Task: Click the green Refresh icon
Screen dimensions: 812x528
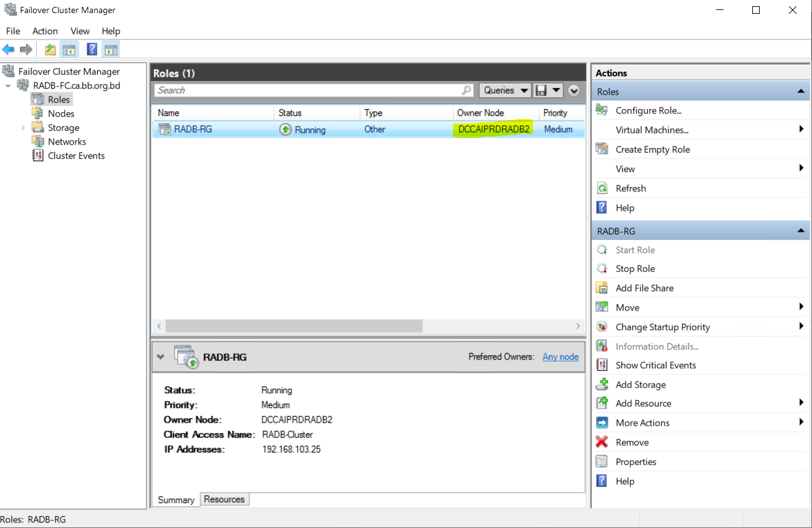Action: pyautogui.click(x=602, y=188)
